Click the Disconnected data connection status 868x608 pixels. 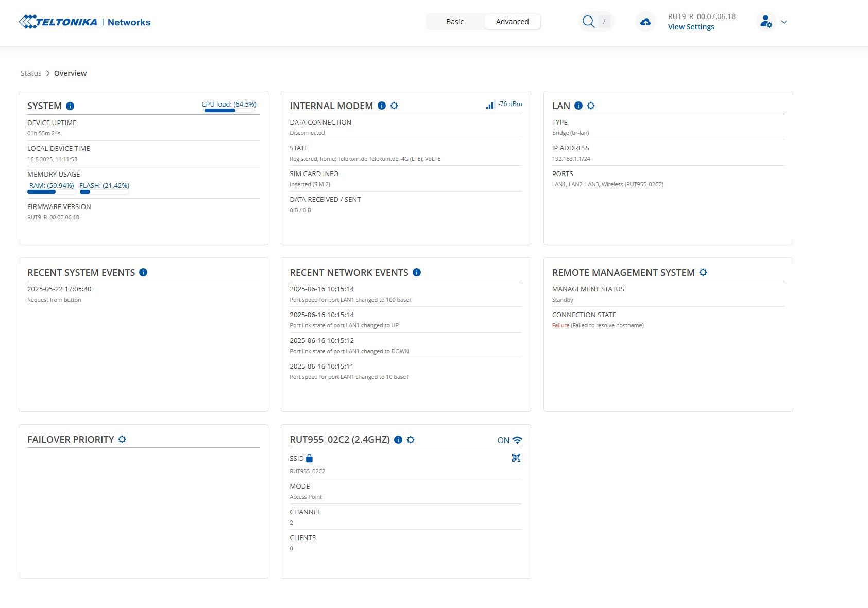click(307, 133)
